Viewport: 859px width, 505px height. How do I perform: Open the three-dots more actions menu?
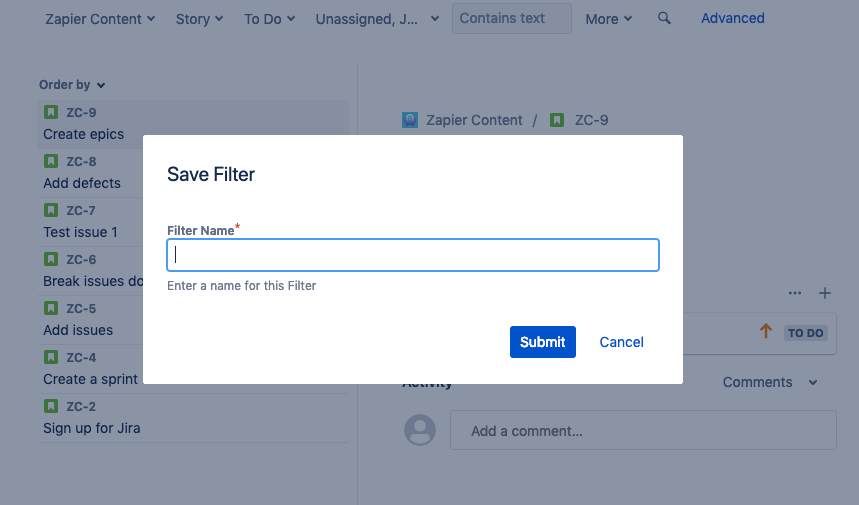[795, 293]
